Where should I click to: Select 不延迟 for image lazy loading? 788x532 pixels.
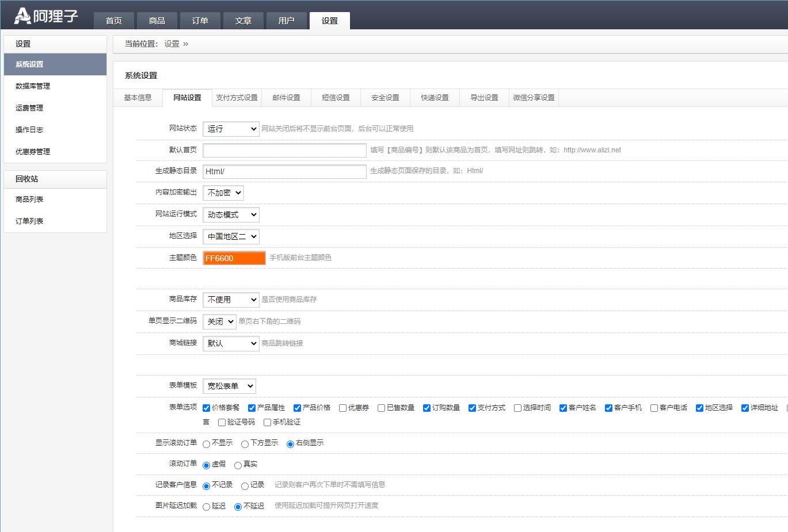pos(238,507)
